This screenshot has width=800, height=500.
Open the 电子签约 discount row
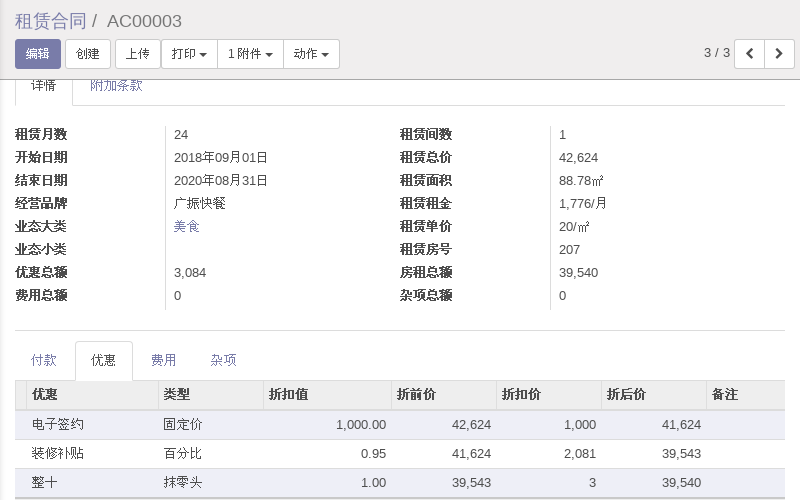point(58,425)
